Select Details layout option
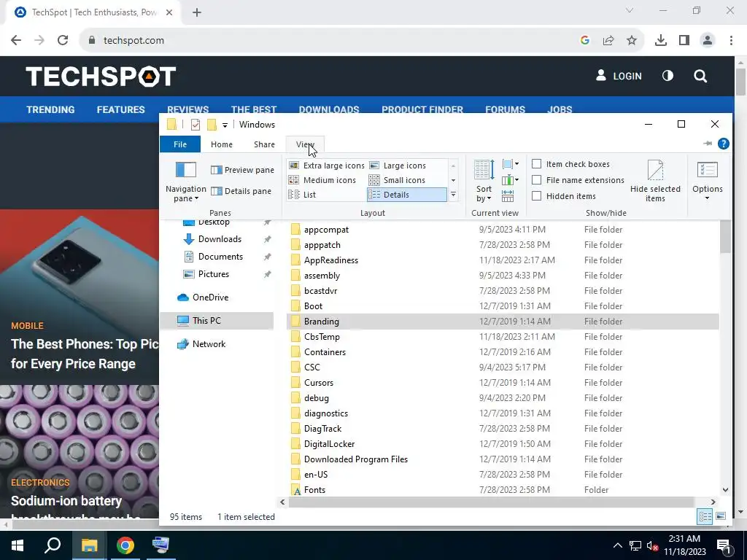The image size is (747, 560). coord(406,194)
